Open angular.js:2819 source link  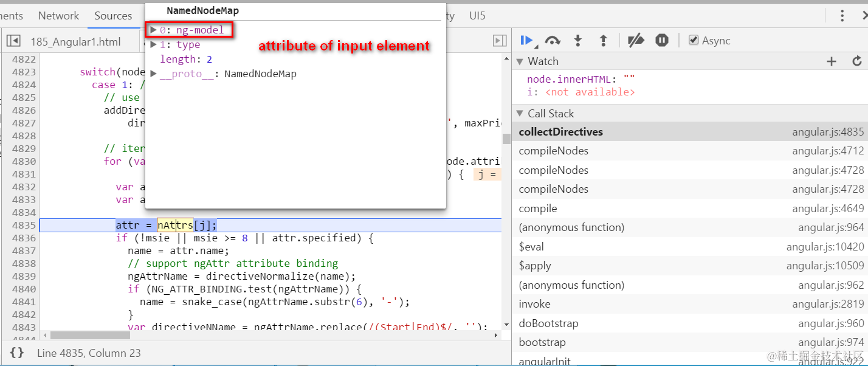tap(828, 304)
